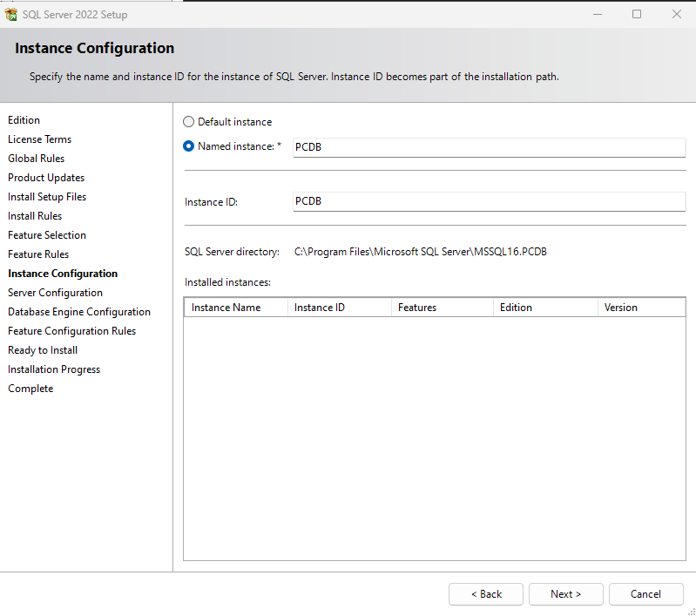Close the SQL Server Setup window
696x616 pixels.
677,14
